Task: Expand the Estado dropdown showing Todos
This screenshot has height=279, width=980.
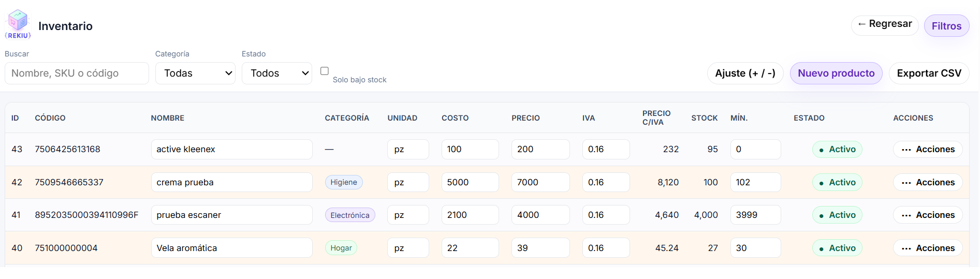Action: (276, 74)
